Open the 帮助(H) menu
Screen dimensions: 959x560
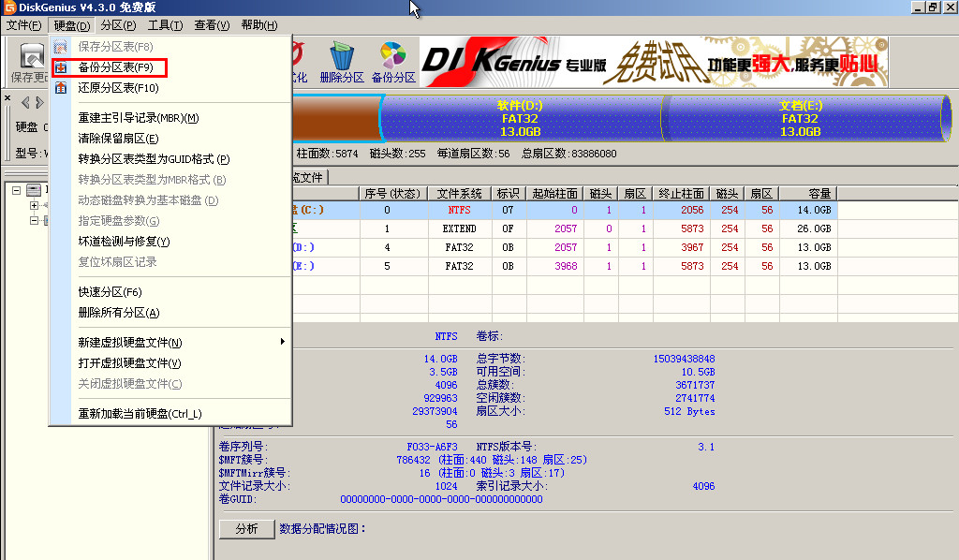[258, 25]
